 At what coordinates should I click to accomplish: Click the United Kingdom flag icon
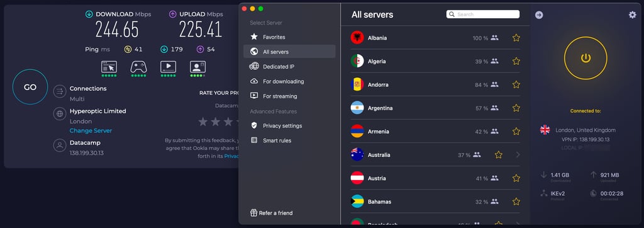545,130
